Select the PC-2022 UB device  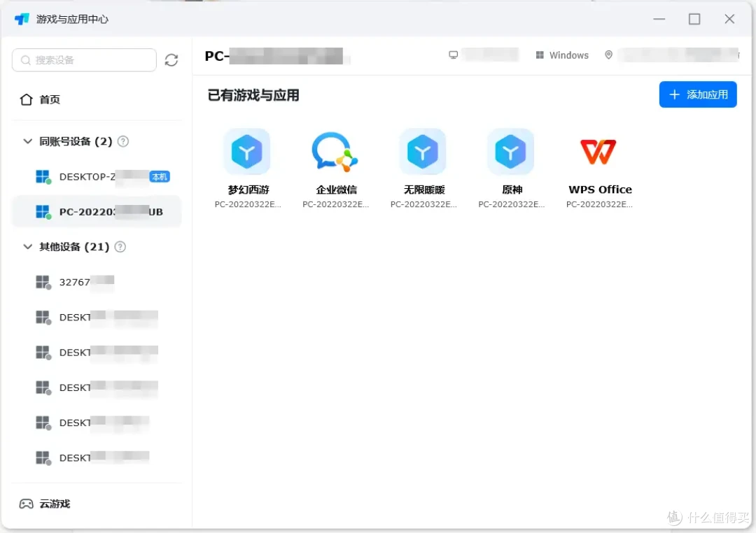[x=97, y=212]
